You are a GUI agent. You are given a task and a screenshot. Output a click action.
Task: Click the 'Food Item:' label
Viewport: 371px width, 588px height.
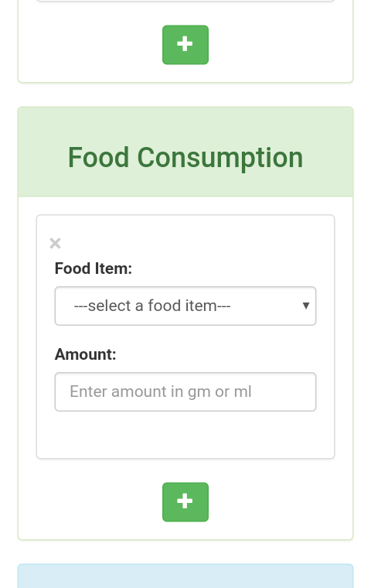[x=94, y=268]
